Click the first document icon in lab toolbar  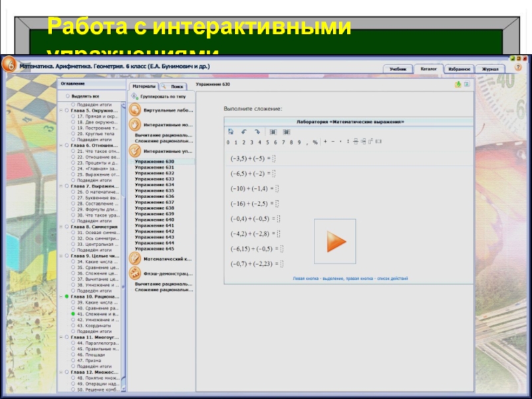click(x=231, y=132)
